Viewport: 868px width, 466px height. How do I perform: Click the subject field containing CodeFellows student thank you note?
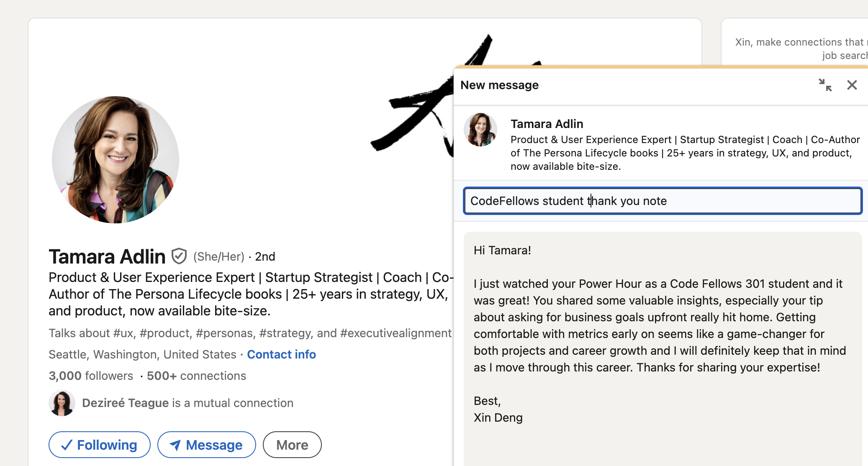coord(663,201)
